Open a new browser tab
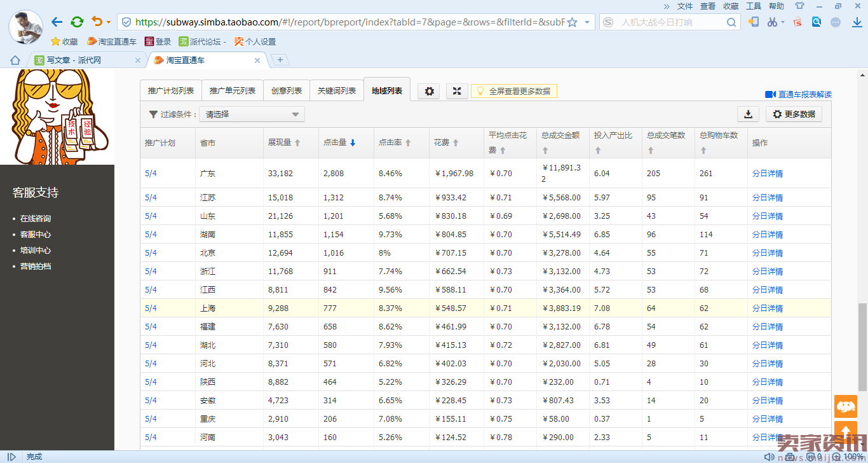The image size is (868, 463). click(x=280, y=60)
